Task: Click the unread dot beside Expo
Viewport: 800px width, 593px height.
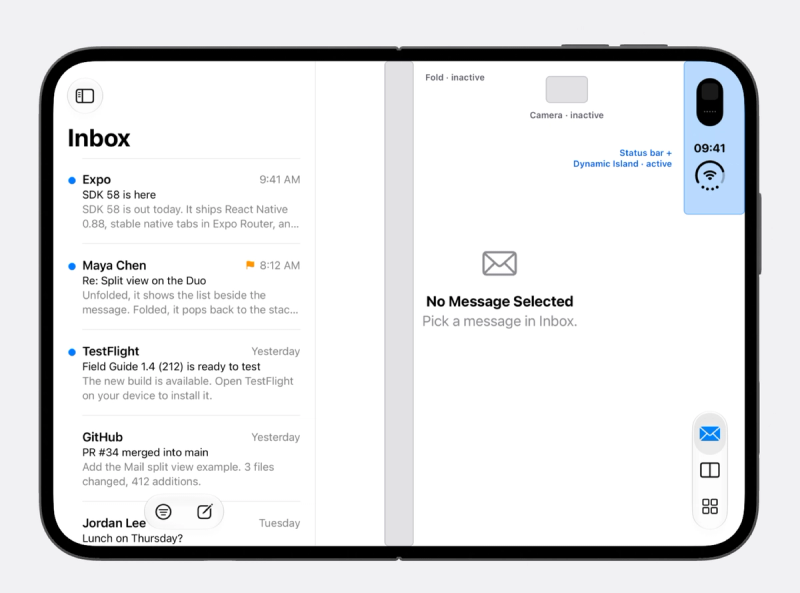Action: (x=72, y=180)
